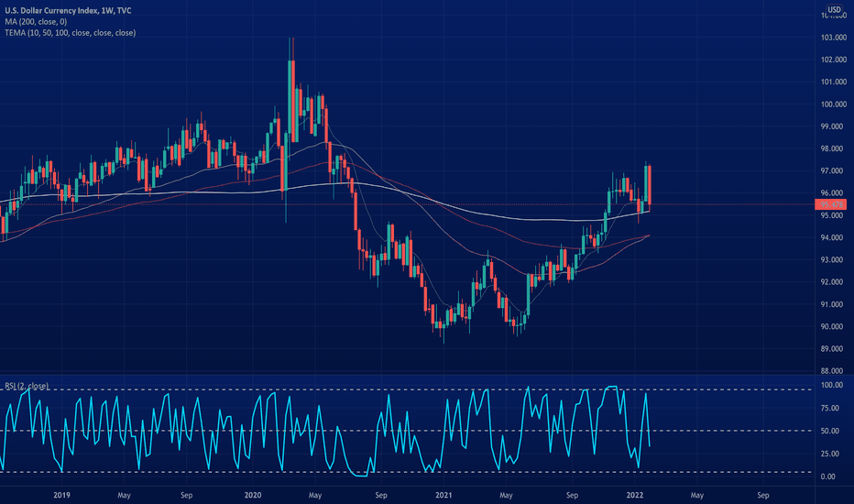Click the 2022 label on time axis
854x504 pixels.
pos(635,495)
